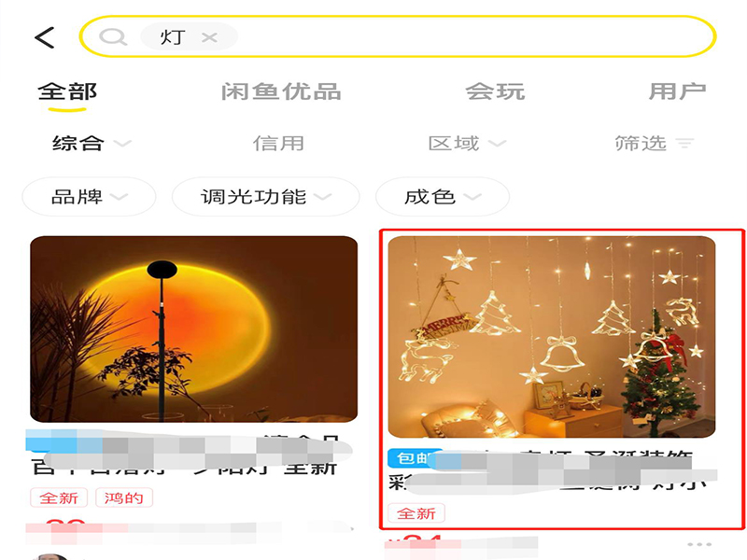Click inside the search input field
Viewport: 747px width, 560px height.
398,36
